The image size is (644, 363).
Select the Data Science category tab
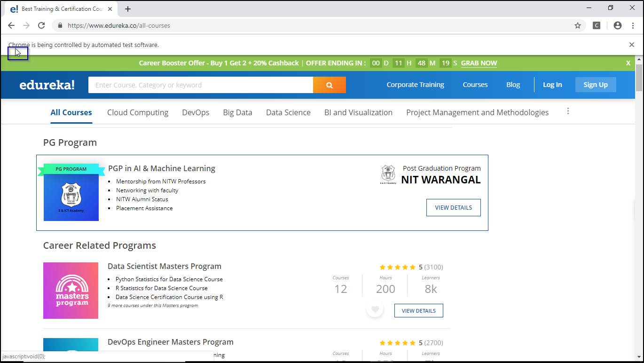[x=288, y=112]
